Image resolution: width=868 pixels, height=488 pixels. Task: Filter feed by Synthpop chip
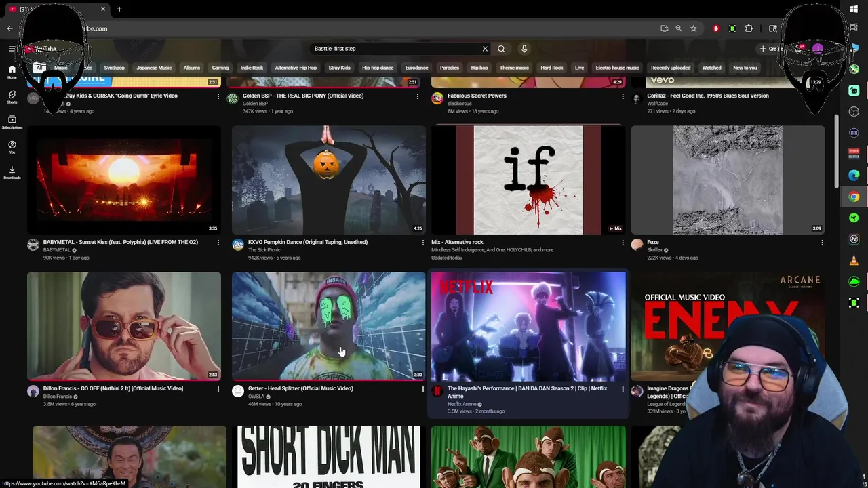(x=115, y=68)
